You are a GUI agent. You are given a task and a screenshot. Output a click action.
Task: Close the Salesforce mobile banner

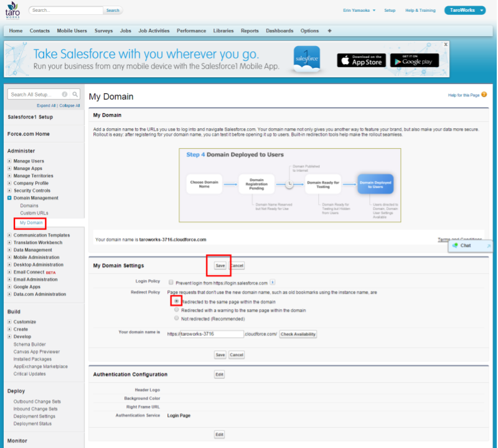click(x=446, y=44)
